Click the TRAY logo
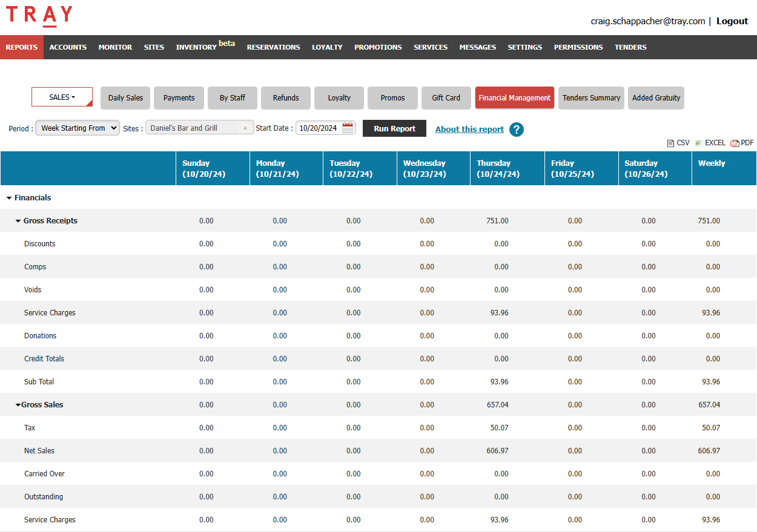 coord(39,16)
